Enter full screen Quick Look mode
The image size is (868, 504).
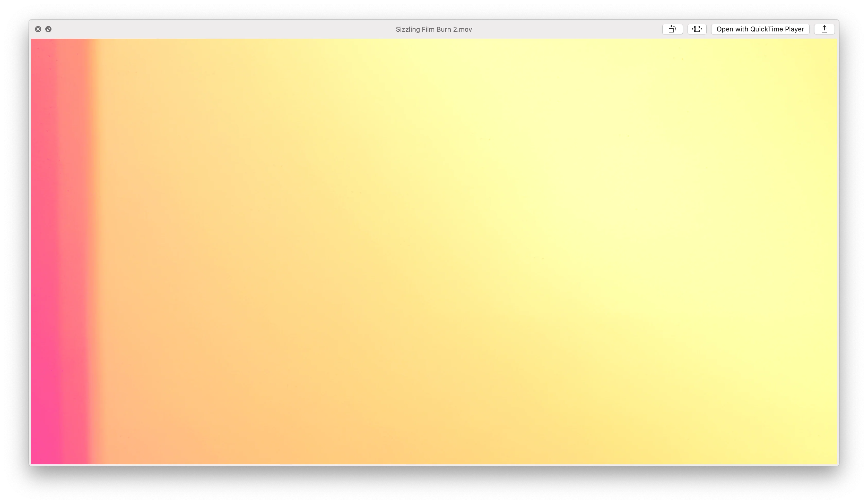pos(48,29)
